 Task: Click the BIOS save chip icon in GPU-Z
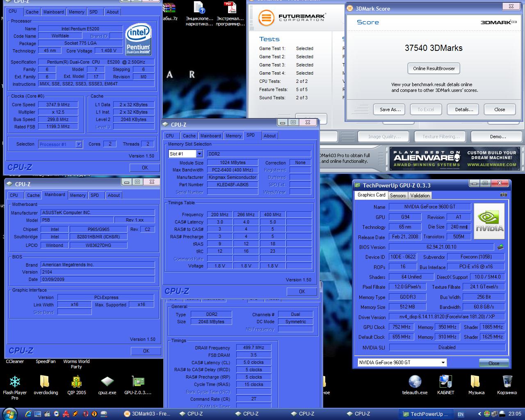[500, 247]
